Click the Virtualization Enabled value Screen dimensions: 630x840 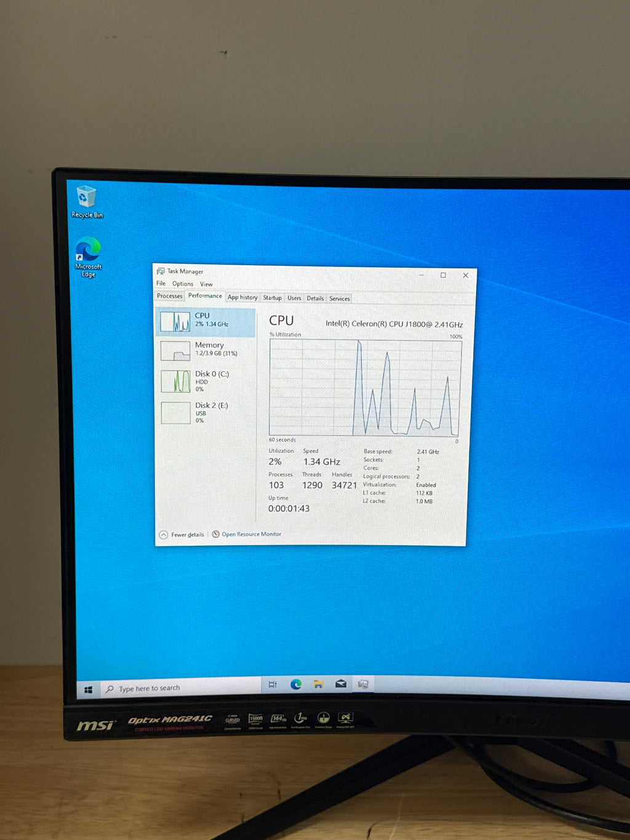pyautogui.click(x=426, y=485)
